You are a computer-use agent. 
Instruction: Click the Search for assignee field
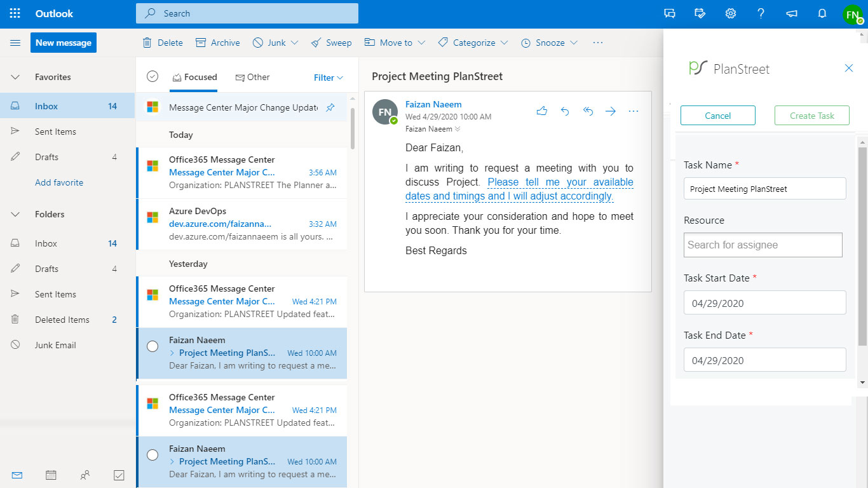tap(763, 245)
